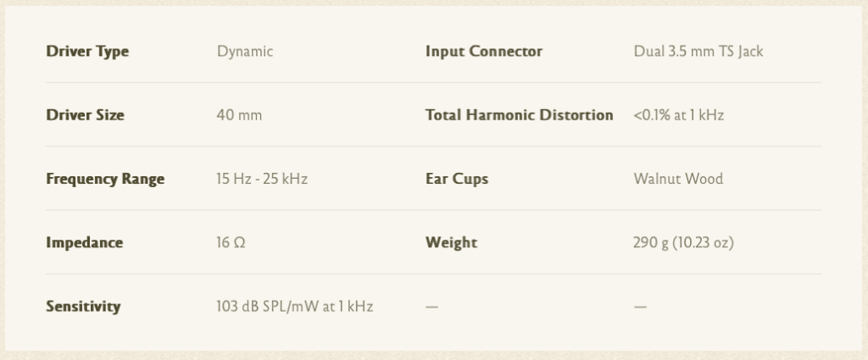Select the Dual 3.5 mm TS Jack value
Viewport: 868px width, 360px height.
698,51
